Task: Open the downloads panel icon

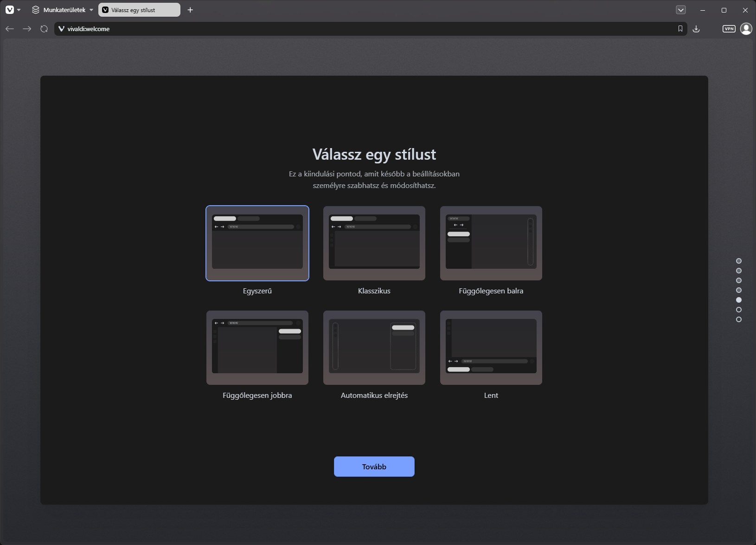Action: (696, 29)
